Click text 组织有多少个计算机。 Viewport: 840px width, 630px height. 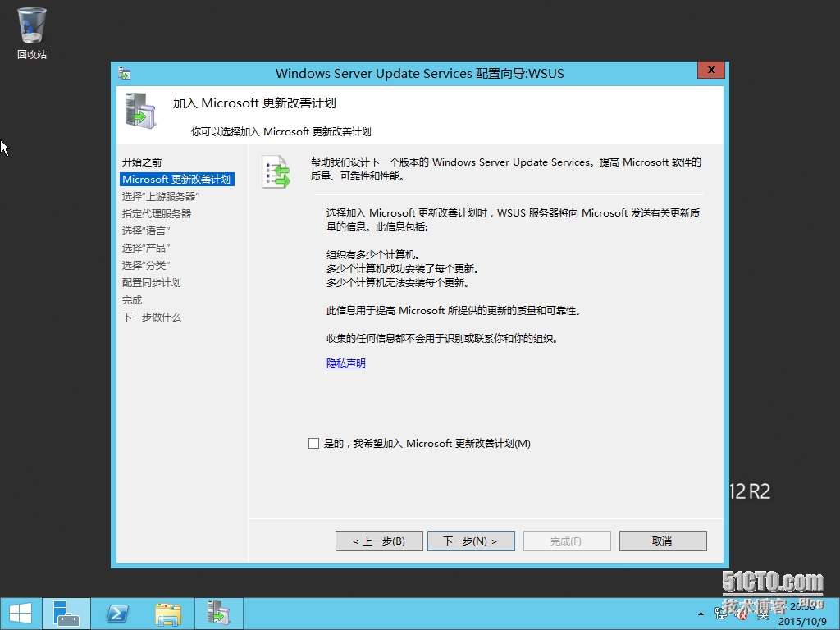tap(373, 255)
